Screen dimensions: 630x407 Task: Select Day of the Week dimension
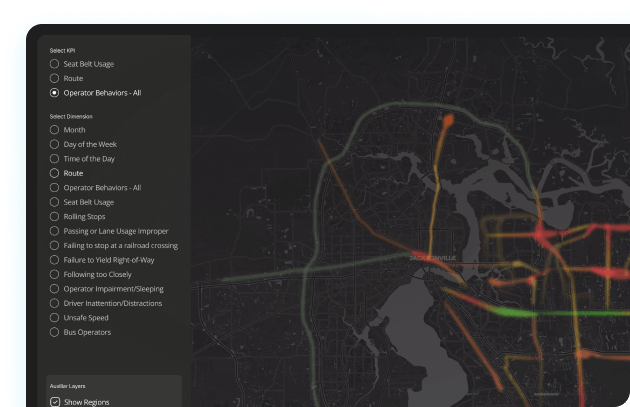(x=55, y=144)
